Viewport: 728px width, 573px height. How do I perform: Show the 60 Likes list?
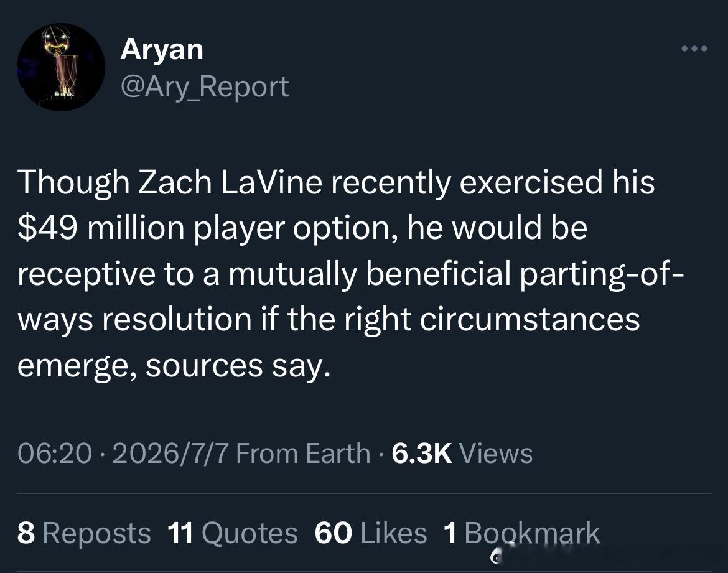point(370,533)
